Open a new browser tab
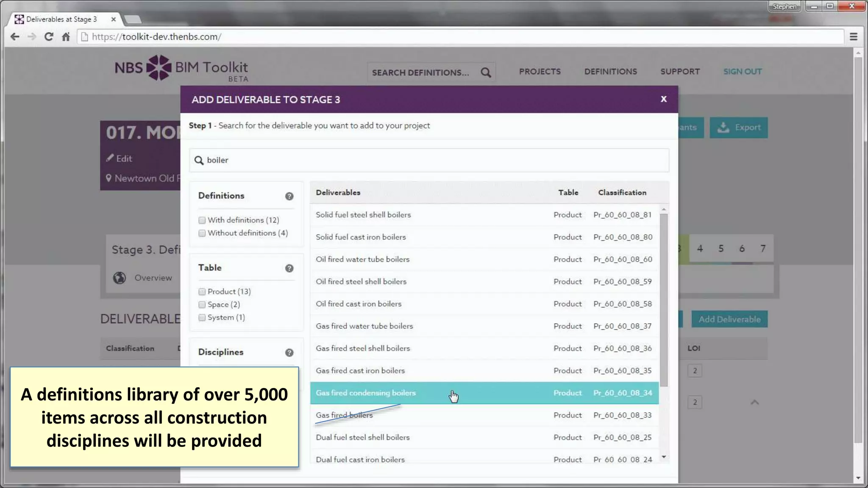The width and height of the screenshot is (868, 488). pos(133,19)
